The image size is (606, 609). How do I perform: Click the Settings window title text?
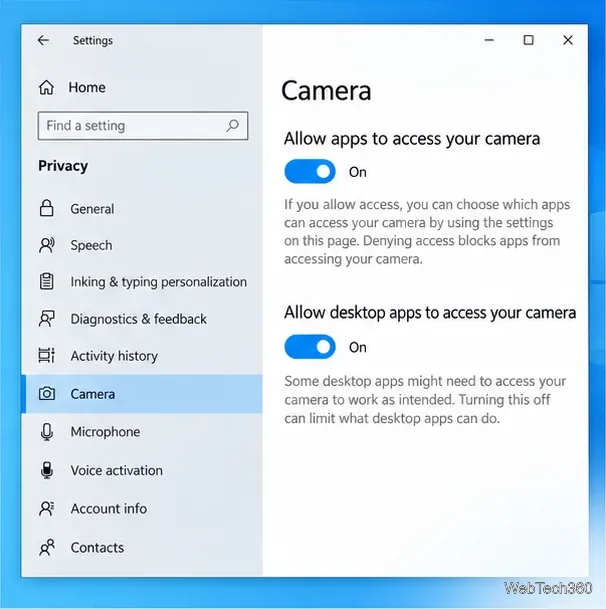click(93, 40)
